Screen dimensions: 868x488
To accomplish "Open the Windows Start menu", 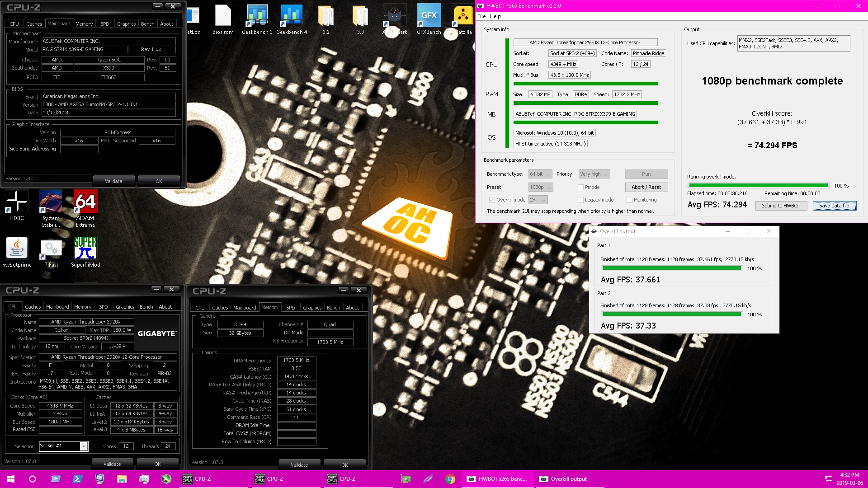I will [x=11, y=479].
